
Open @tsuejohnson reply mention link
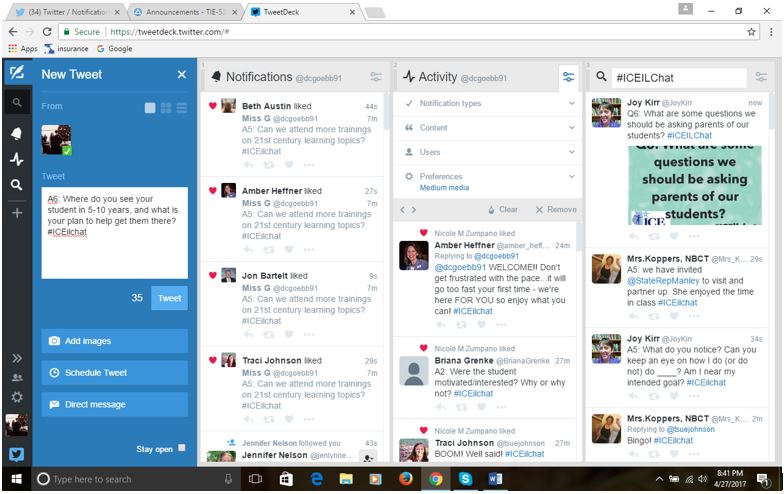click(690, 429)
